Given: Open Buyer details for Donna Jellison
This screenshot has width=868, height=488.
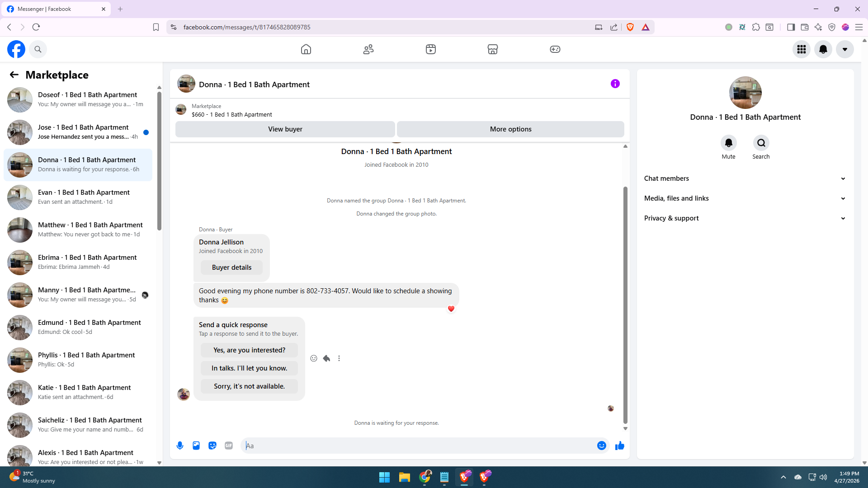Looking at the screenshot, I should click(232, 267).
